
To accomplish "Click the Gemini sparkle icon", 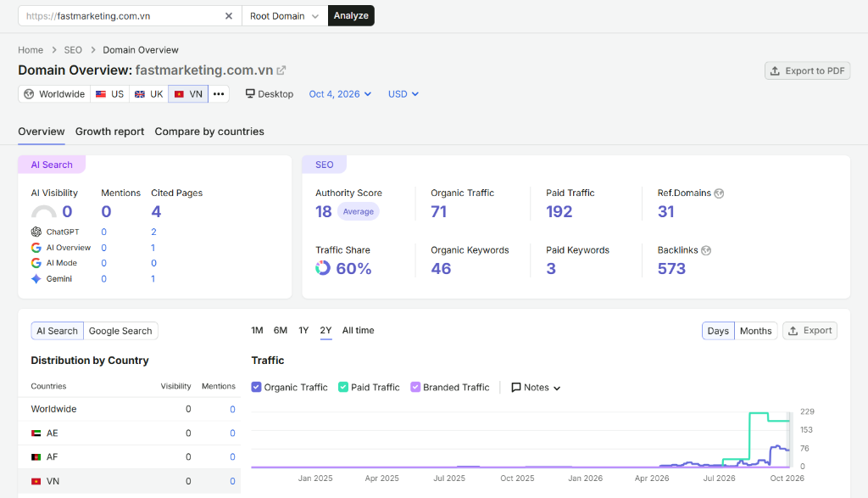I will 36,278.
